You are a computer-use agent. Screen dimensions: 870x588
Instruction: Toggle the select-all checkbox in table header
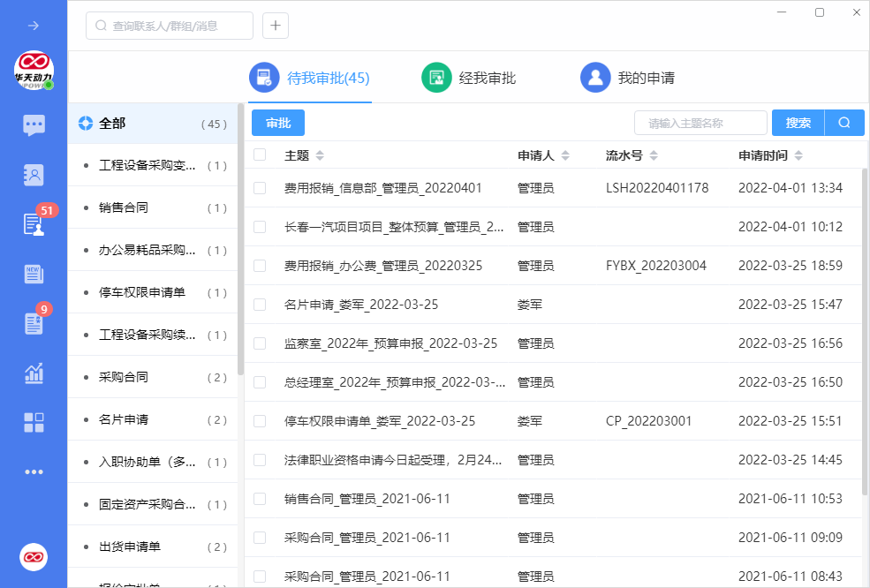click(x=260, y=155)
